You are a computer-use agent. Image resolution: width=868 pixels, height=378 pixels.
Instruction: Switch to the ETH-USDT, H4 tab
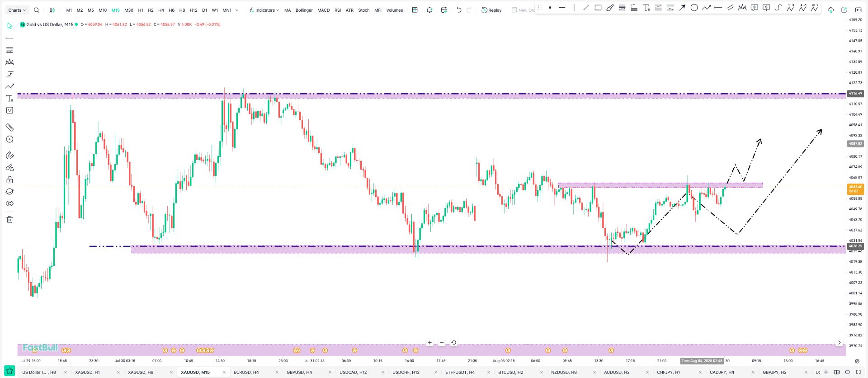click(460, 372)
